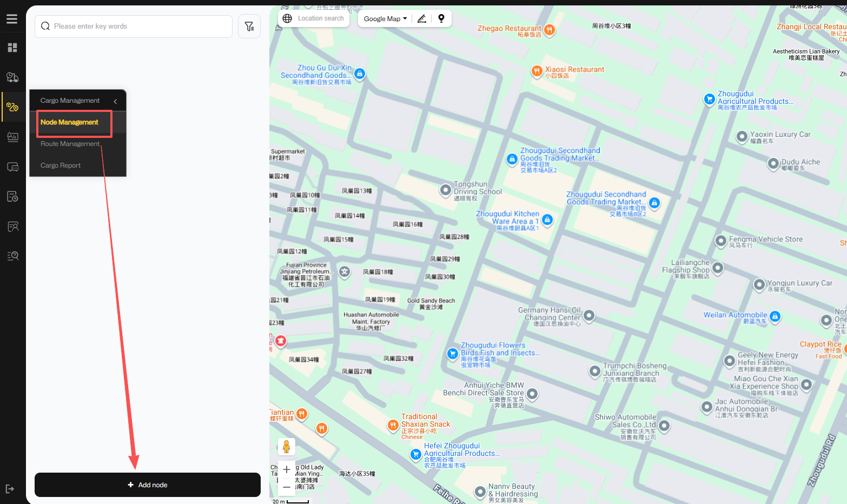Zoom in the map with plus button
847x504 pixels.
point(287,469)
